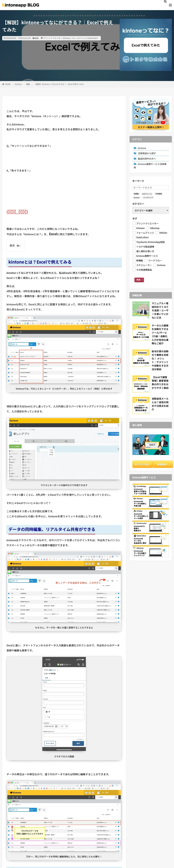The height and width of the screenshot is (868, 174).
Task: Enlarge the screenshot annotated 新しくデータを追加する時は
Action: click(x=64, y=587)
